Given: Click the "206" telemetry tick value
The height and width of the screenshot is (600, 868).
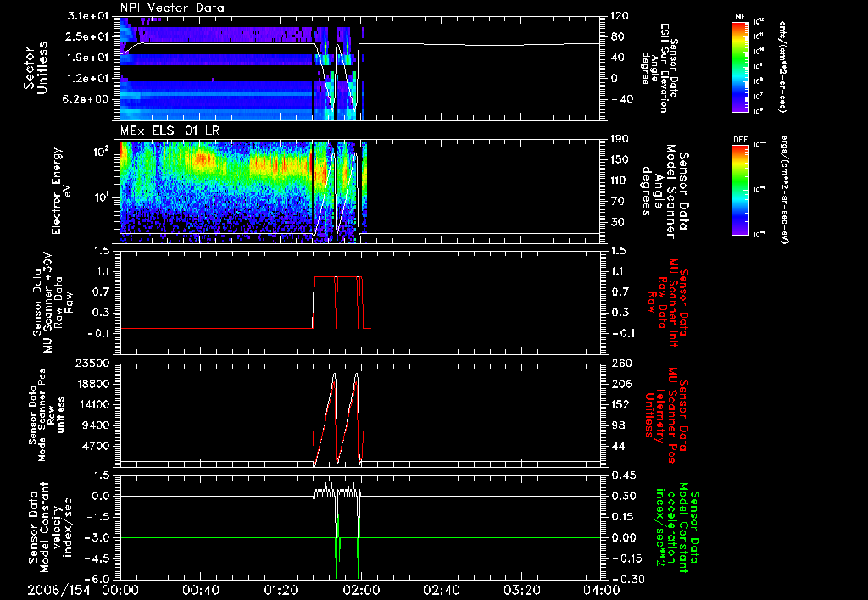Looking at the screenshot, I should click(x=620, y=384).
